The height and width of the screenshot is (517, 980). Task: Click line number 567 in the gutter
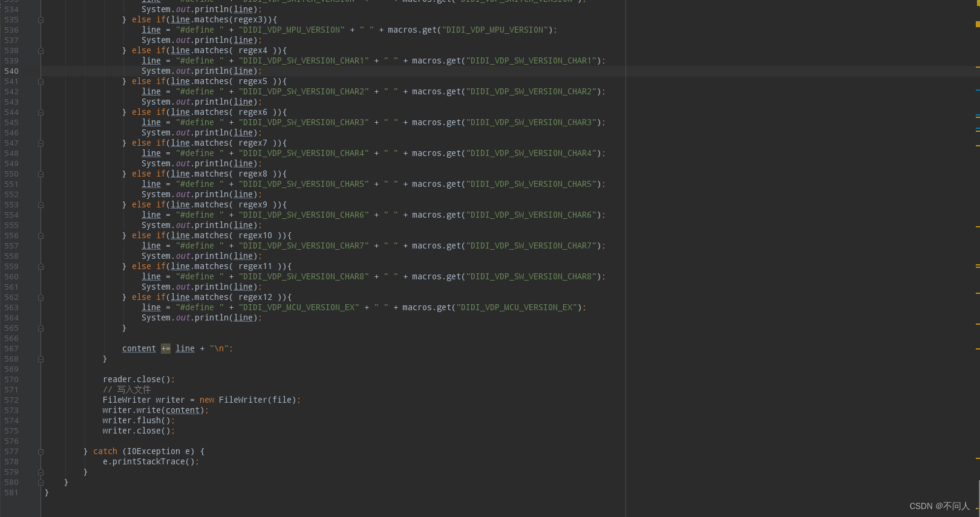point(11,349)
